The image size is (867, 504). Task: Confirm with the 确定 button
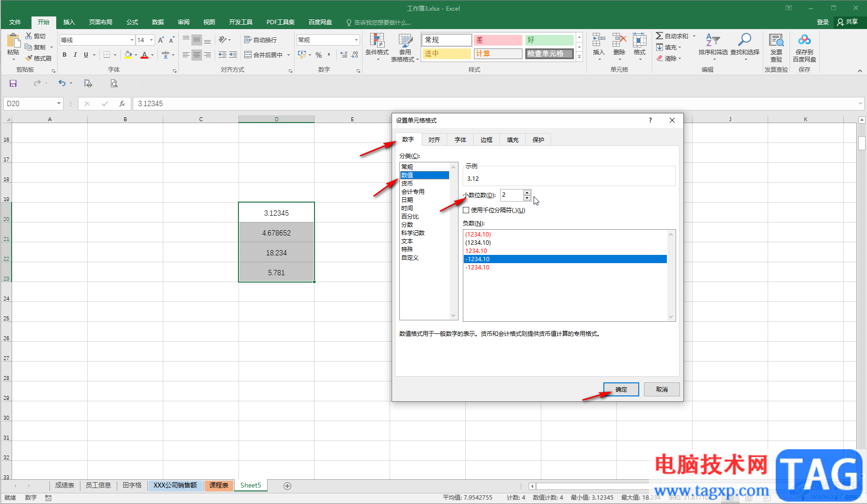click(x=621, y=390)
